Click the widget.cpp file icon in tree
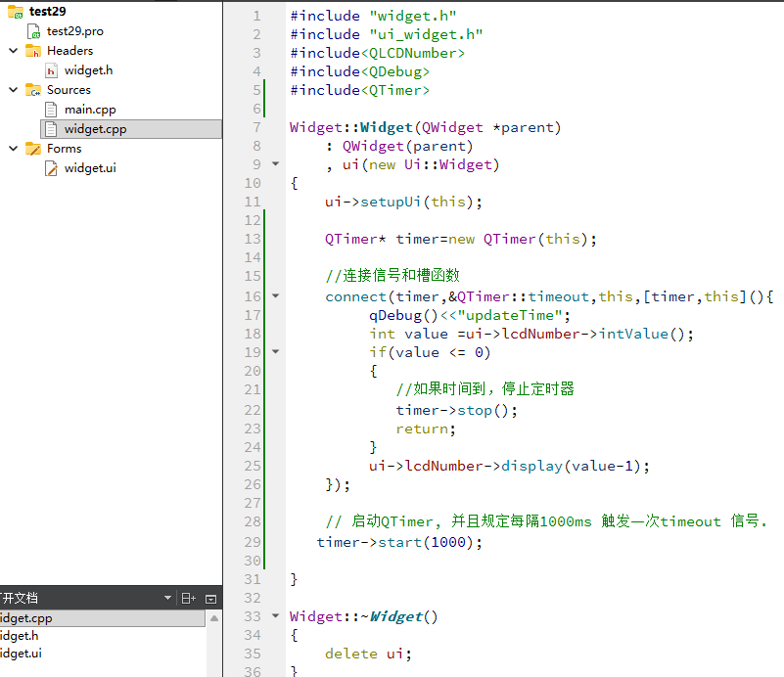This screenshot has height=677, width=784. 51,129
